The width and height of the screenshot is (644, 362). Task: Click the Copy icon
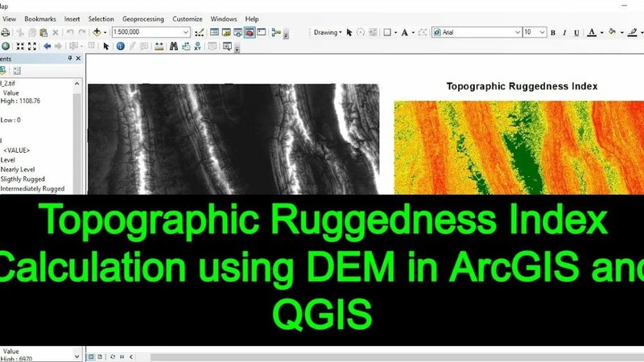point(32,32)
